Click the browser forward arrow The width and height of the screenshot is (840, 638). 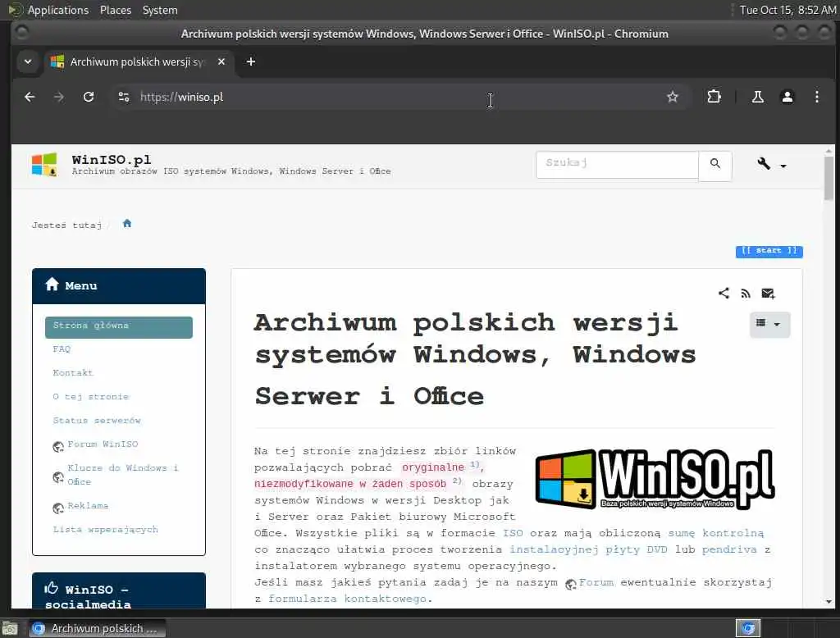tap(59, 97)
